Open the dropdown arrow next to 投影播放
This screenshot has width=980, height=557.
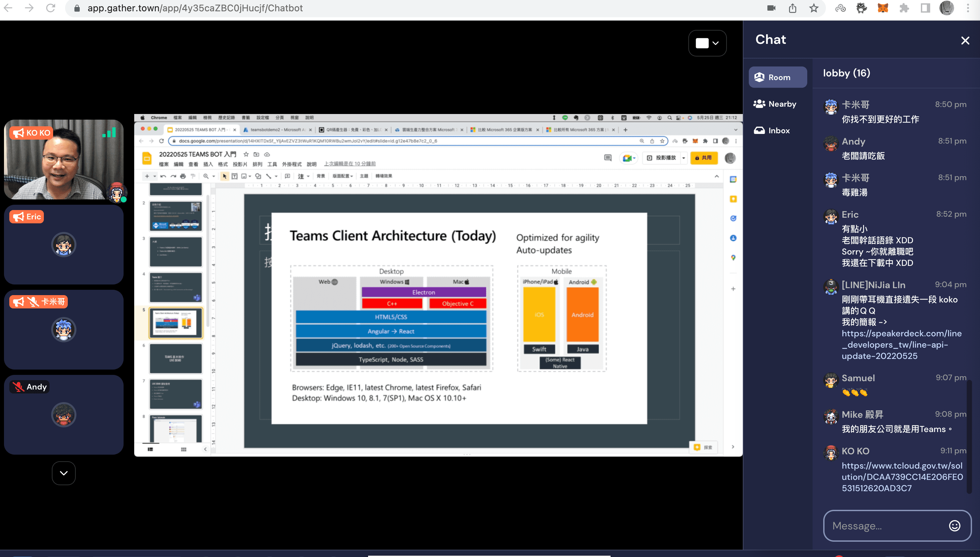tap(684, 158)
